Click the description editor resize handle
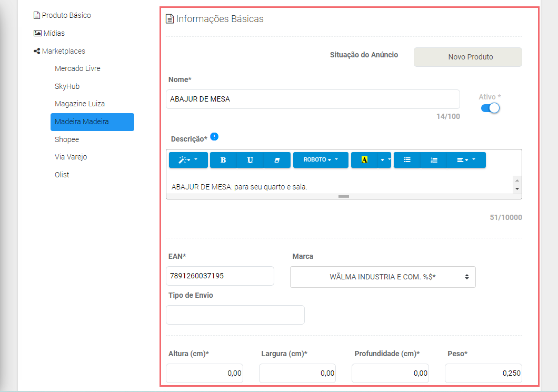558x392 pixels. (x=343, y=196)
